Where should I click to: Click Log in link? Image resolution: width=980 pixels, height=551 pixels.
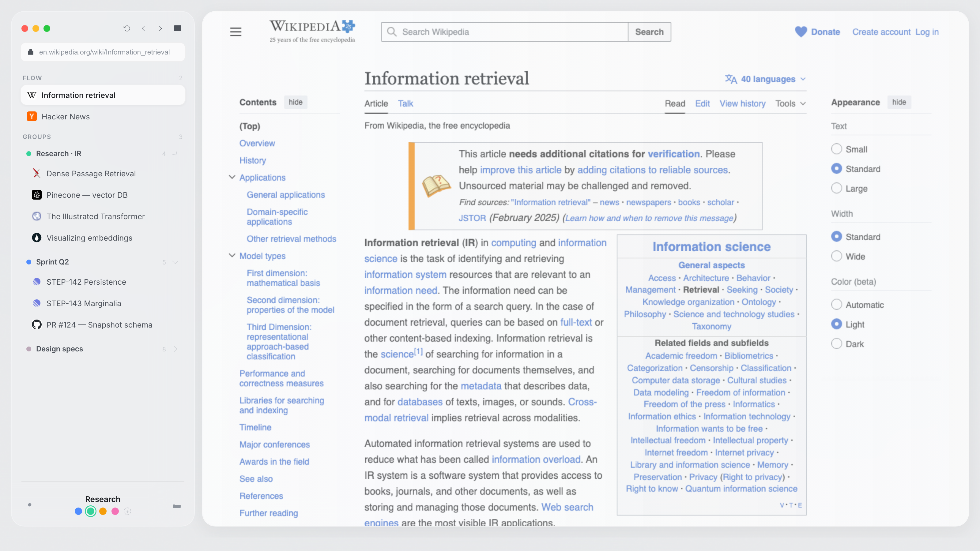click(x=927, y=32)
